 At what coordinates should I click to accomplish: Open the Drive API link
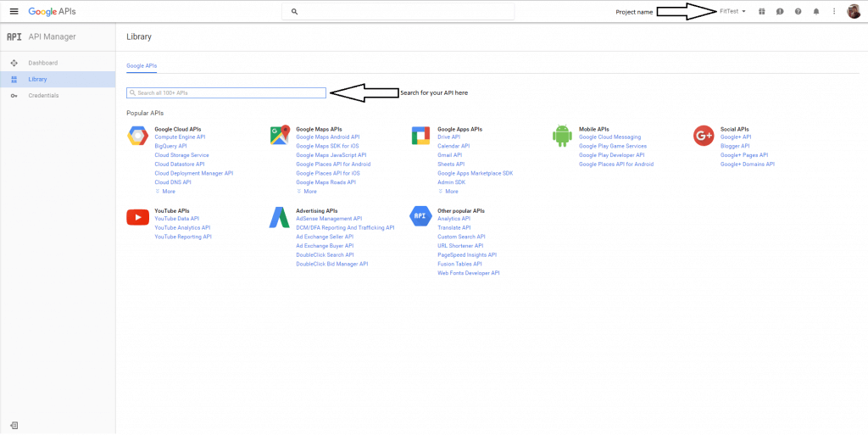coord(448,137)
